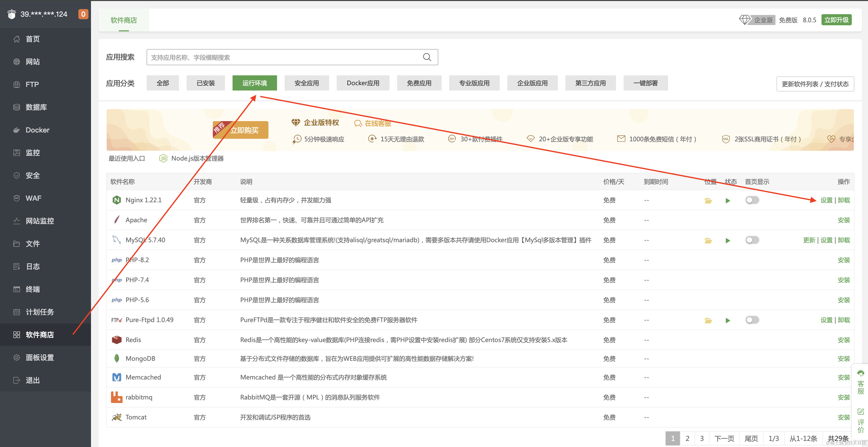Image resolution: width=868 pixels, height=447 pixels.
Task: Select the Docker应用 category tab
Action: [x=362, y=83]
